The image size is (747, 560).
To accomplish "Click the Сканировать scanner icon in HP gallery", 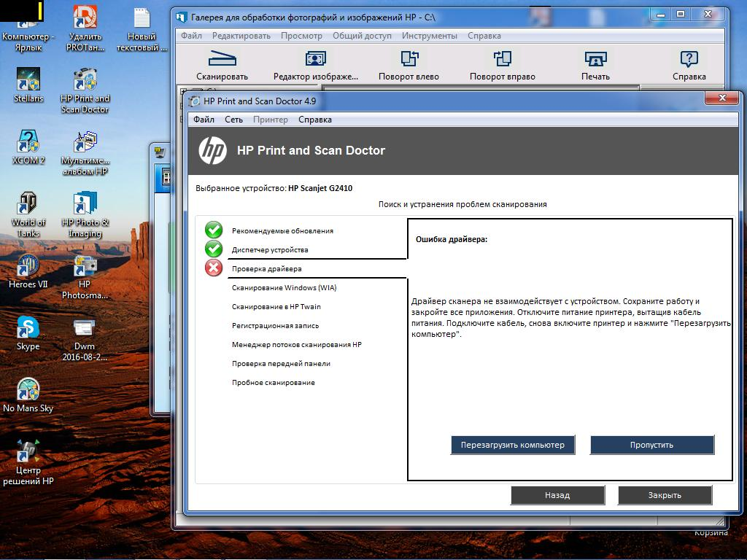I will 222,58.
